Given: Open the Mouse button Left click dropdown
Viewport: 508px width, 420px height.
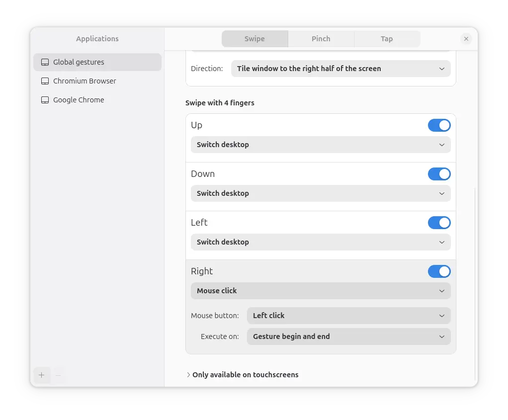Looking at the screenshot, I should click(348, 316).
